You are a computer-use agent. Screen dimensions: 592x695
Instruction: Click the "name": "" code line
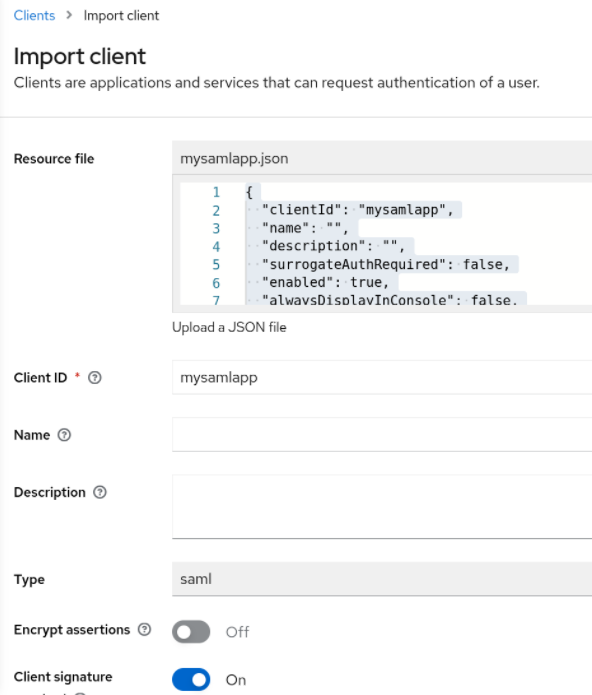pos(305,228)
